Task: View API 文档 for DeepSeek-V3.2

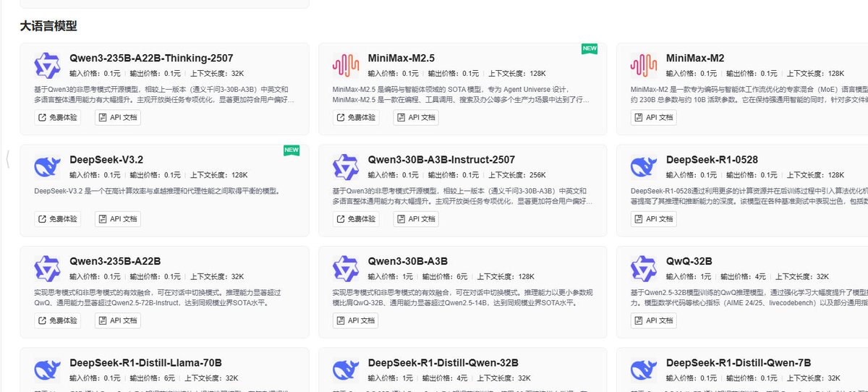Action: coord(118,218)
